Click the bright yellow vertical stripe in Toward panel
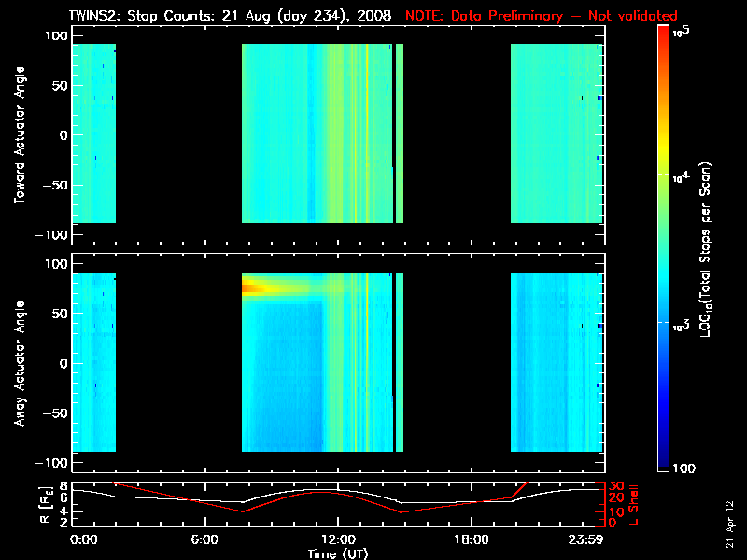This screenshot has width=747, height=560. coord(367,133)
